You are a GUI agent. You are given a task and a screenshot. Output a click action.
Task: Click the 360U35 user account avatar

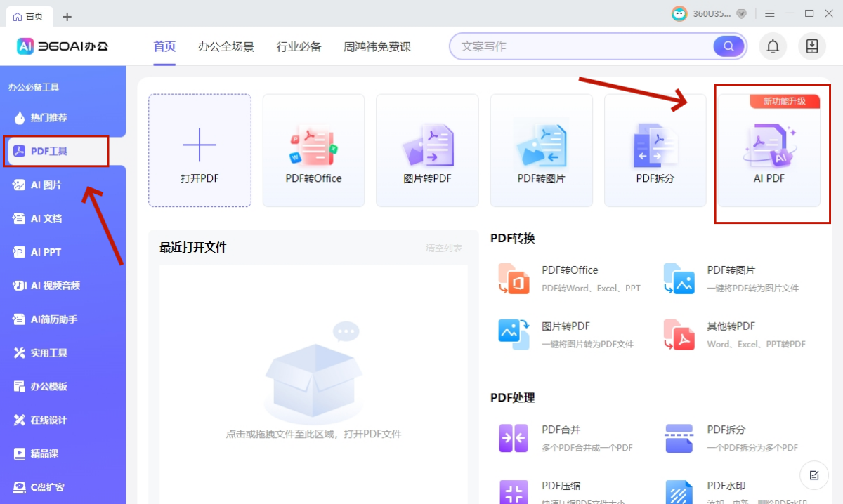click(x=679, y=14)
